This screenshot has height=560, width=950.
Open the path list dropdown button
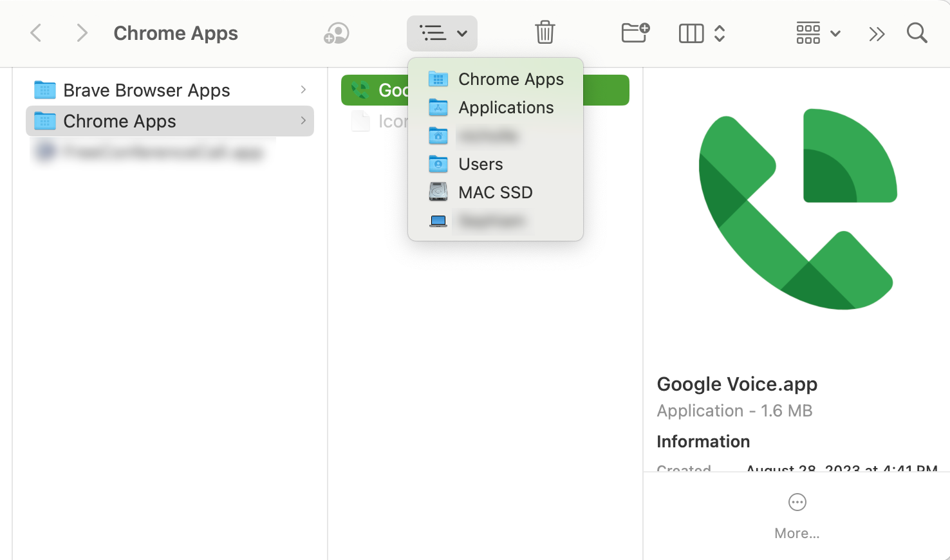click(x=442, y=33)
